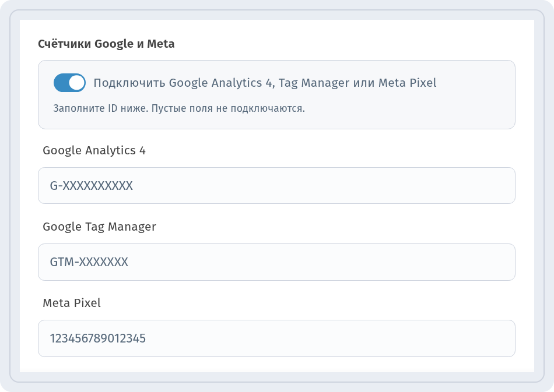This screenshot has width=554, height=392.
Task: Click the 'Счётчики Google и Meta' heading
Action: 106,44
